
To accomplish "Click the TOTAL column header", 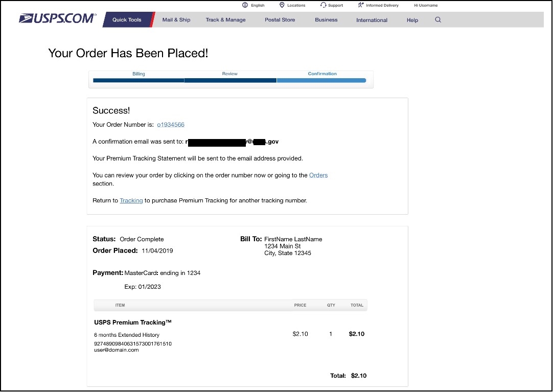I will pos(357,305).
